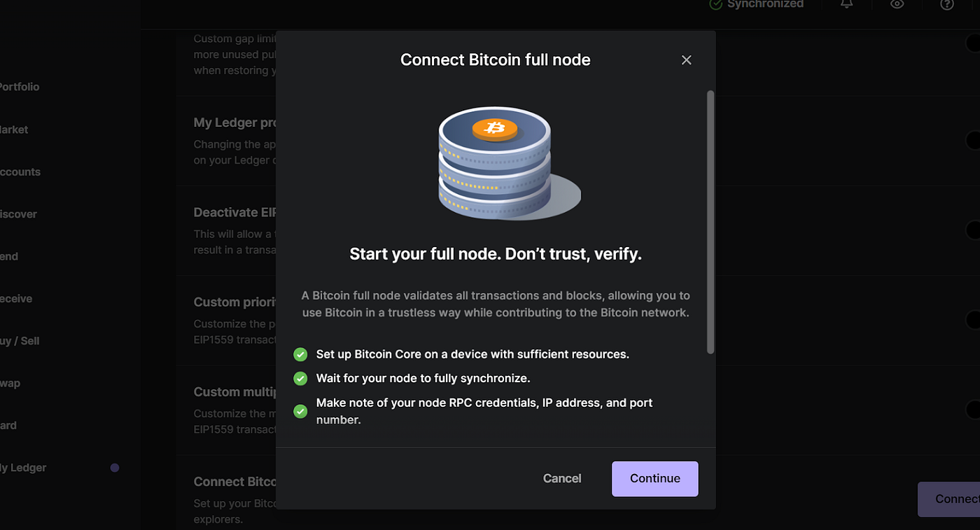Go to Portfolio in the sidebar
Viewport: 980px width, 530px height.
click(x=20, y=87)
